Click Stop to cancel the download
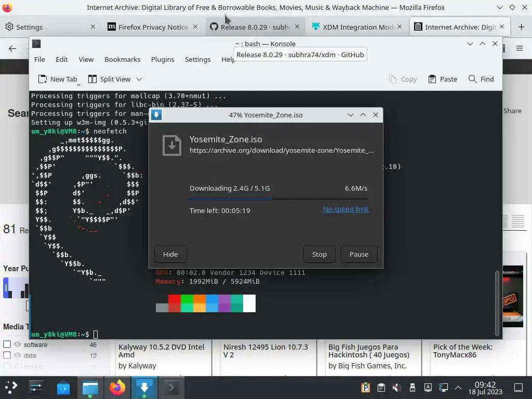This screenshot has width=532, height=399. (x=320, y=254)
